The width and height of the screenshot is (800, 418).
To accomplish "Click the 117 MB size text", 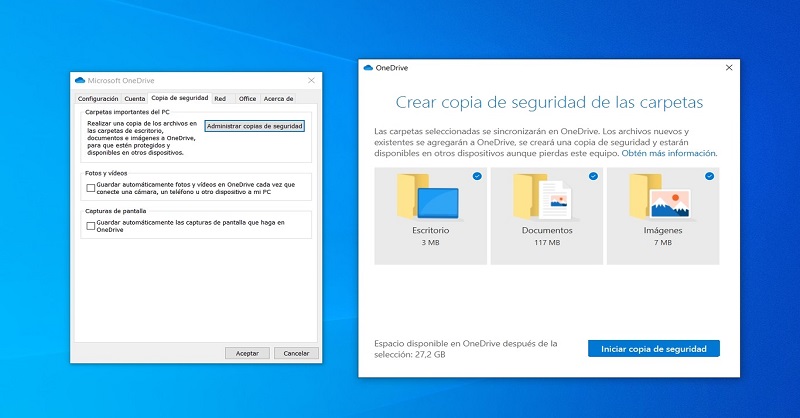I will [547, 242].
